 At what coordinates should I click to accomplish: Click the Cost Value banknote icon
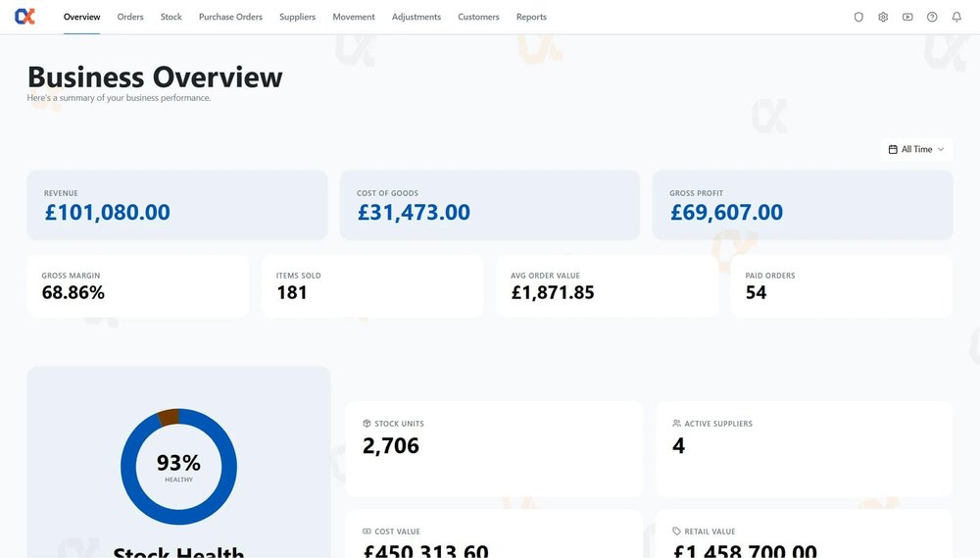(367, 532)
